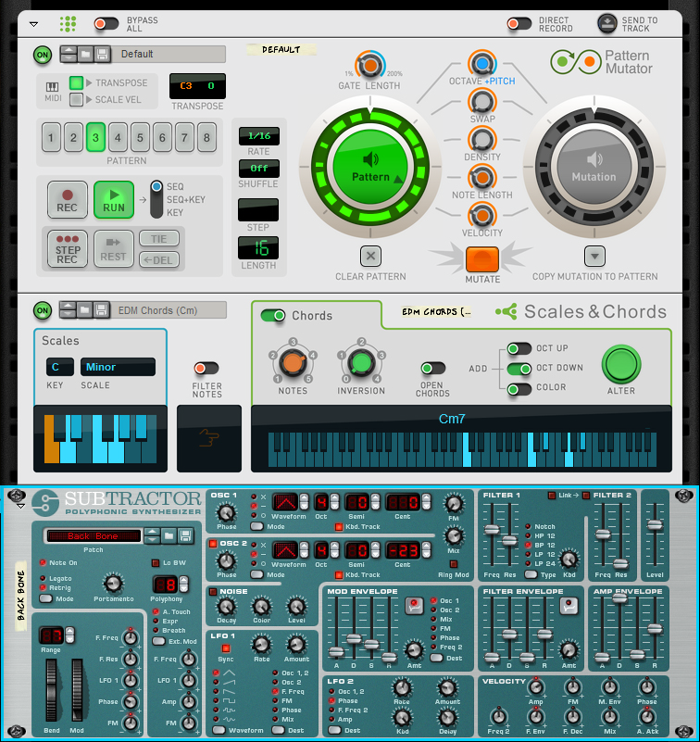The height and width of the screenshot is (742, 700).
Task: Toggle the Bypass All switch
Action: 106,23
